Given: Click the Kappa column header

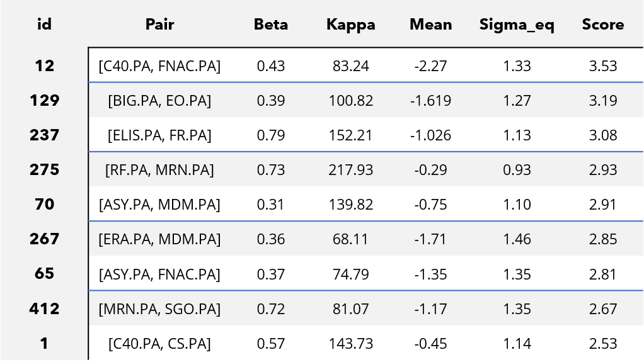Looking at the screenshot, I should 350,25.
